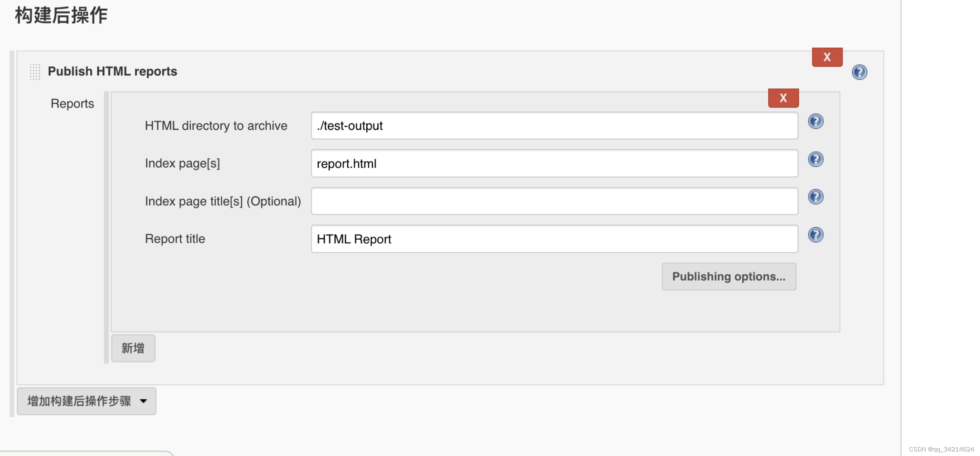The height and width of the screenshot is (456, 980).
Task: Click the 构建后操作 section heading
Action: click(61, 16)
